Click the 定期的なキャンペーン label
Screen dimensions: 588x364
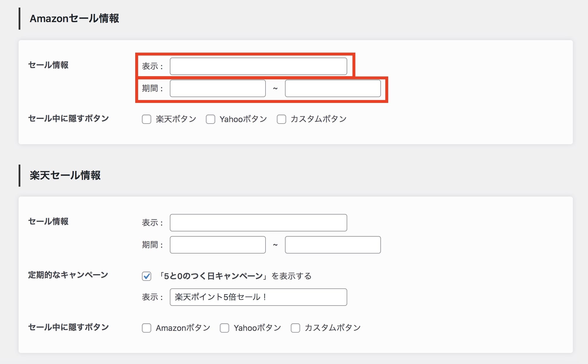coord(68,274)
